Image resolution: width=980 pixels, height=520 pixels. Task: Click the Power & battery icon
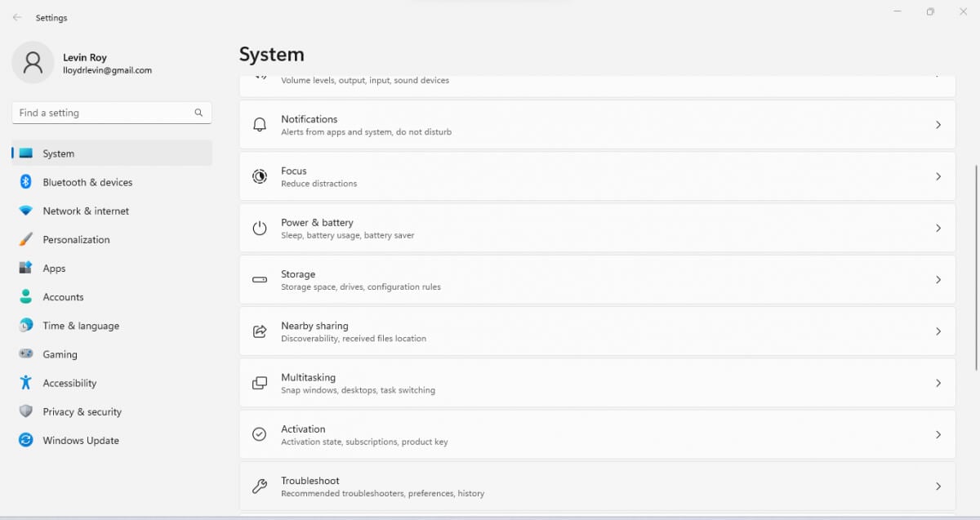pyautogui.click(x=260, y=229)
